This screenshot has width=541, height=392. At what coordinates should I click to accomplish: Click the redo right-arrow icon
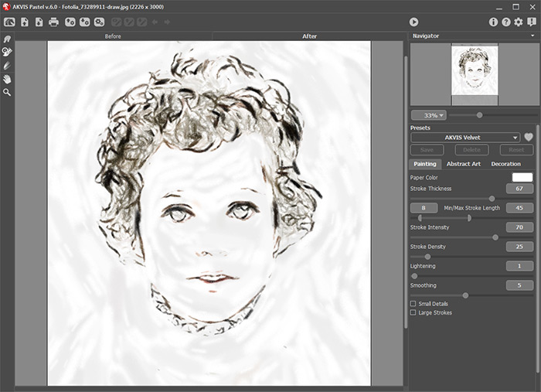pyautogui.click(x=167, y=22)
